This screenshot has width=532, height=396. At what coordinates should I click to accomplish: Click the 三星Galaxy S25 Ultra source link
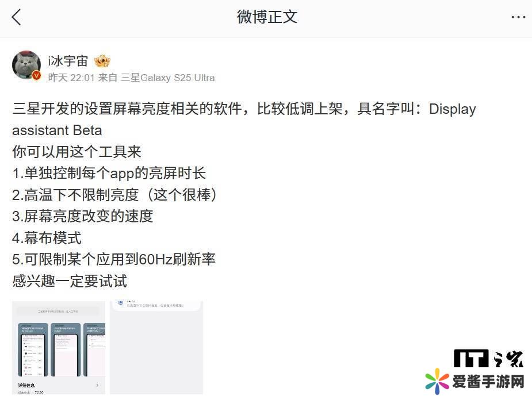[167, 78]
